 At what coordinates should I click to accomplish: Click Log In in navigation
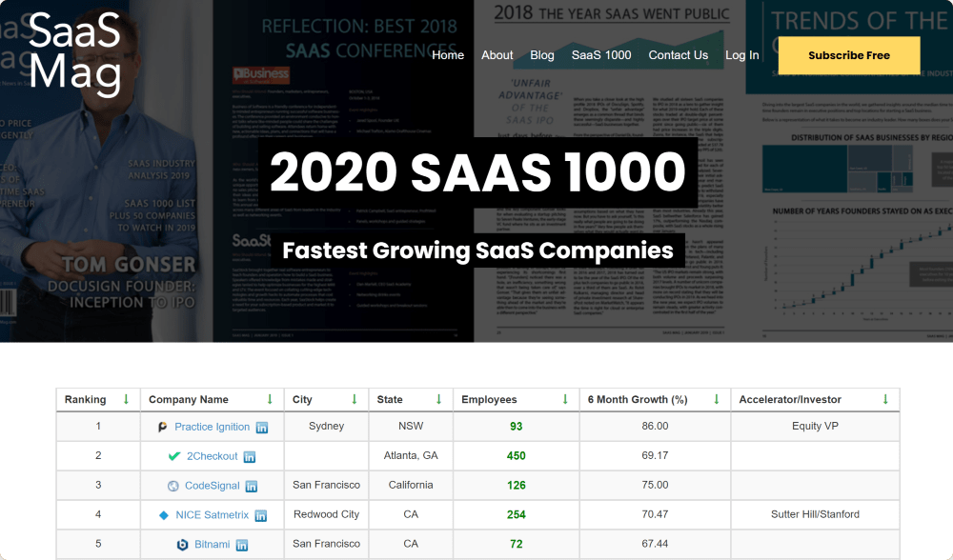[x=742, y=55]
